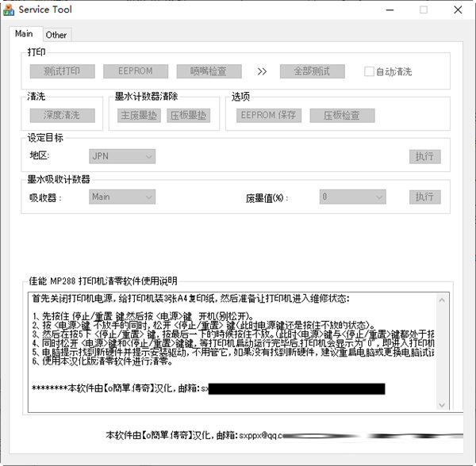The image size is (476, 466).
Task: Click the 佳能 MP288 打印机清零软件使用说明 heading
Action: [x=103, y=281]
